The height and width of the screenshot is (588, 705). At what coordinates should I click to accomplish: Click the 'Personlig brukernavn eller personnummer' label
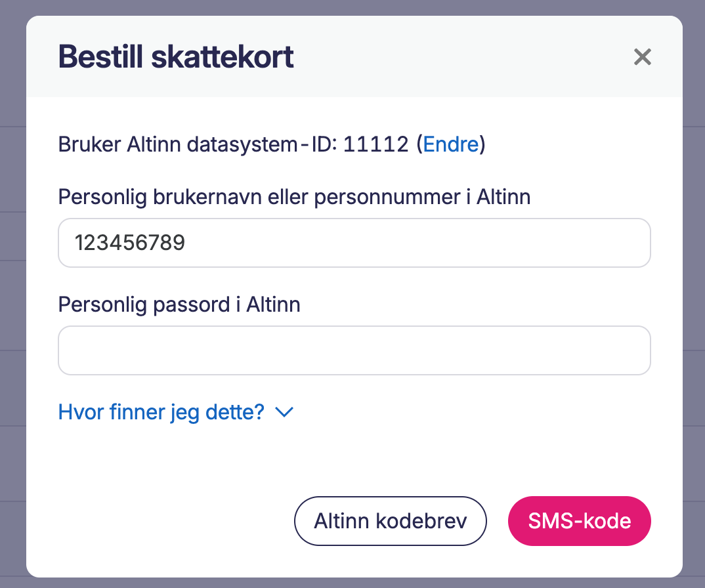[294, 197]
